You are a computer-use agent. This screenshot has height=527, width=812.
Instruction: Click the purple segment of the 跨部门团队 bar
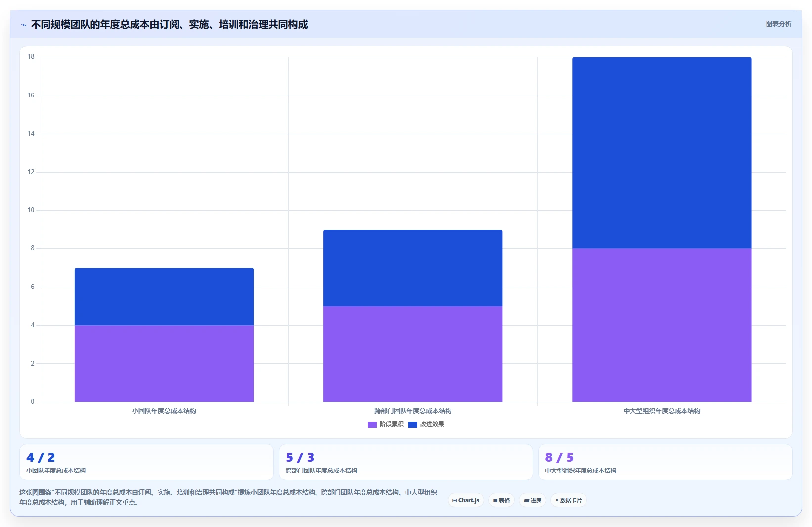click(x=413, y=354)
